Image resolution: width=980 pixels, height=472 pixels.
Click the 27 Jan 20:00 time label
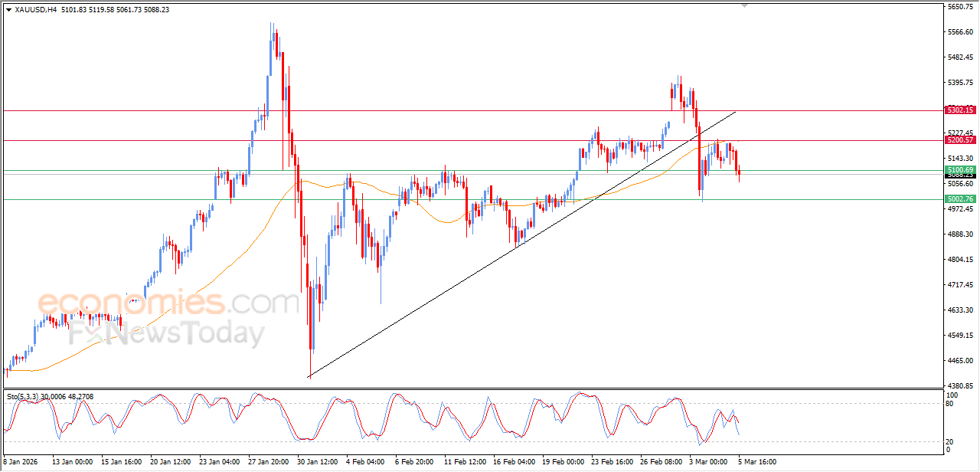267,462
